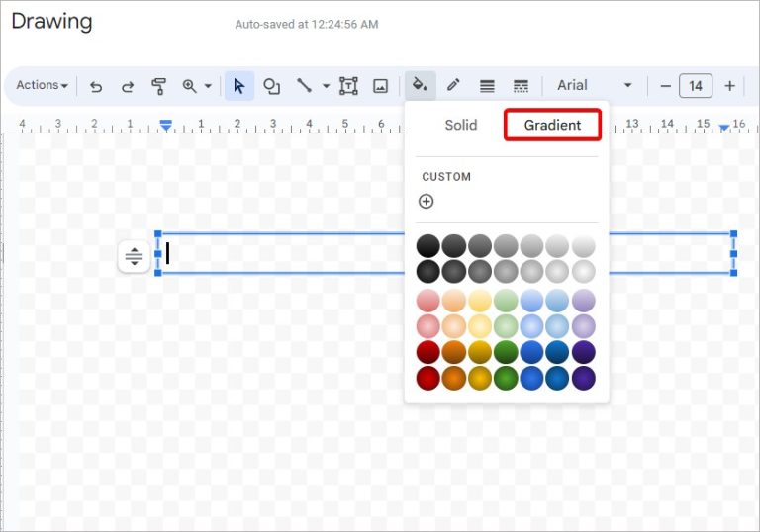
Task: Click the Insert image icon
Action: [x=380, y=86]
